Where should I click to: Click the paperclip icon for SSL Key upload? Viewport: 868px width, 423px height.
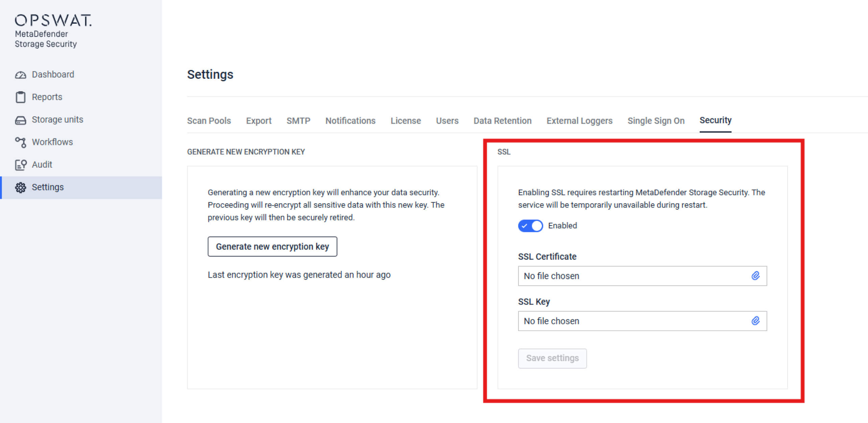(x=755, y=321)
